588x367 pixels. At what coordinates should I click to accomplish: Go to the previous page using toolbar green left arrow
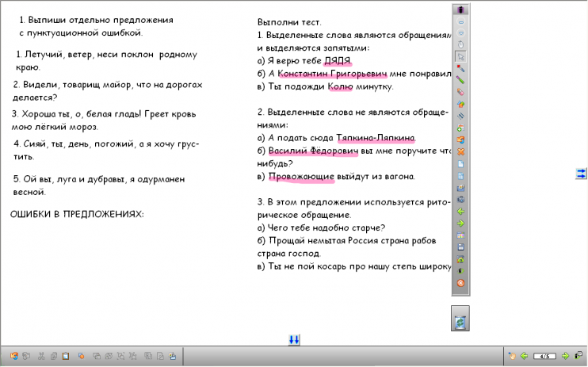(x=460, y=211)
